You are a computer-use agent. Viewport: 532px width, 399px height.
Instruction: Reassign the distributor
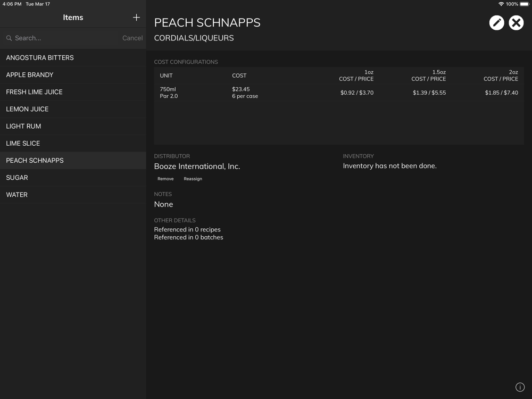[x=193, y=179]
